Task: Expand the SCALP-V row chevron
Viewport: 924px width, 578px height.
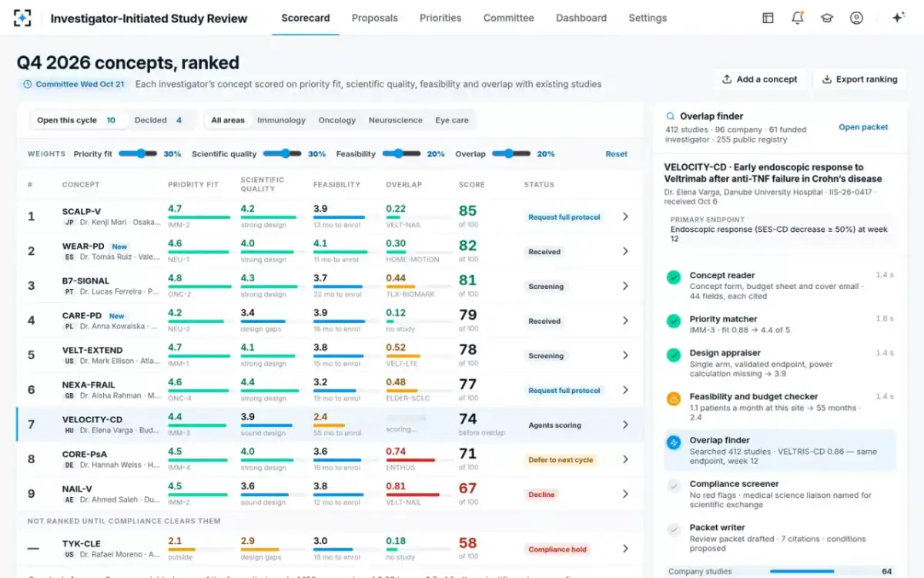Action: pyautogui.click(x=625, y=217)
